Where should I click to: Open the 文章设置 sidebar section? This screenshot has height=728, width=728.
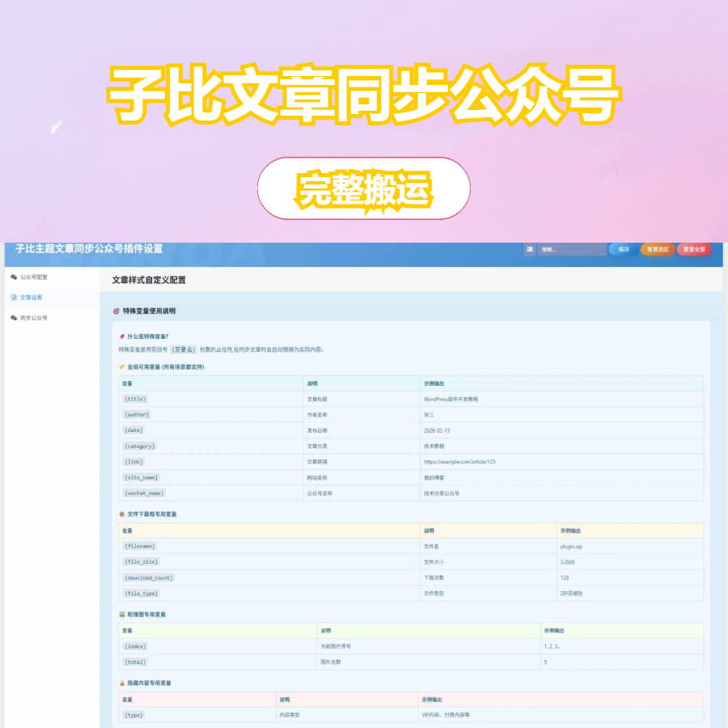pos(52,298)
